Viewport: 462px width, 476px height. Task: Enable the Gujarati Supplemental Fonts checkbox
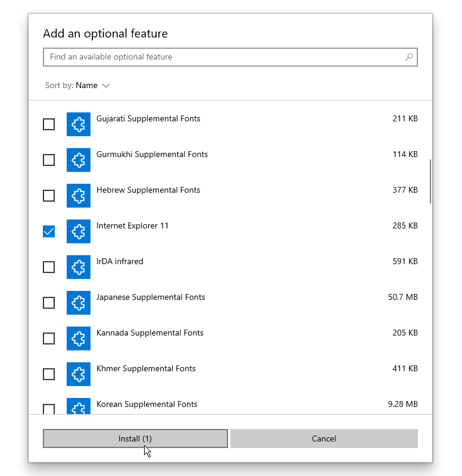(x=49, y=124)
